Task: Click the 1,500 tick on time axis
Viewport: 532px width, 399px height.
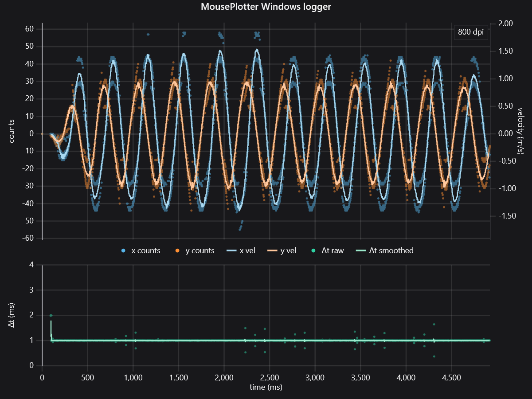Action: (x=178, y=377)
